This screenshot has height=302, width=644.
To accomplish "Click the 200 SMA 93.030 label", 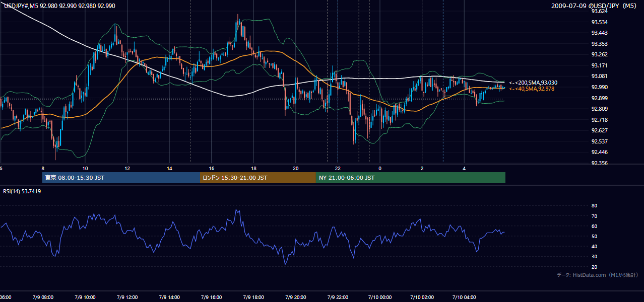I will [x=533, y=83].
